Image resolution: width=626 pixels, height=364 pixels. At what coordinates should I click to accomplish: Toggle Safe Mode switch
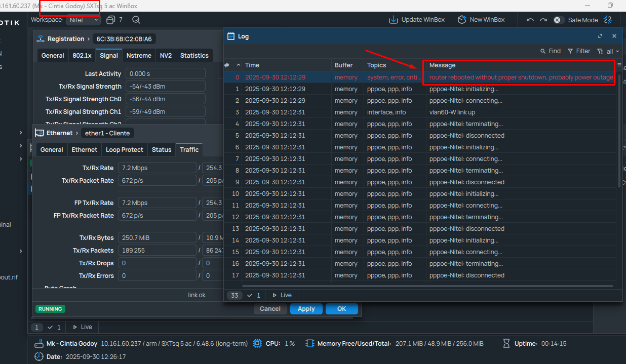(x=558, y=20)
